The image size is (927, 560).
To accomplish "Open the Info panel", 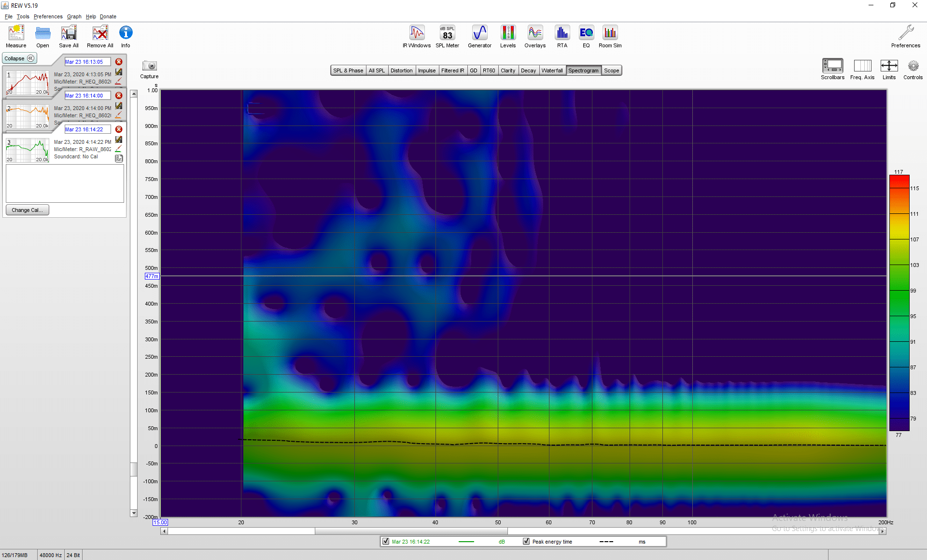I will pos(126,37).
